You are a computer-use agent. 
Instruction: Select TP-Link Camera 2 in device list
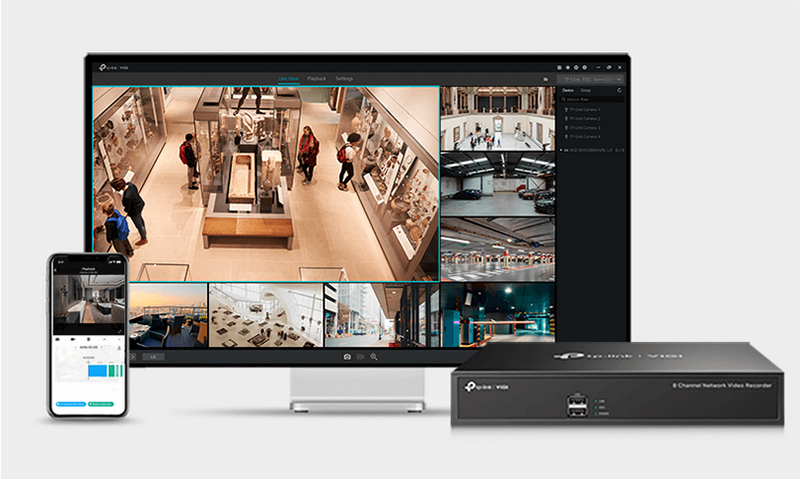click(584, 119)
